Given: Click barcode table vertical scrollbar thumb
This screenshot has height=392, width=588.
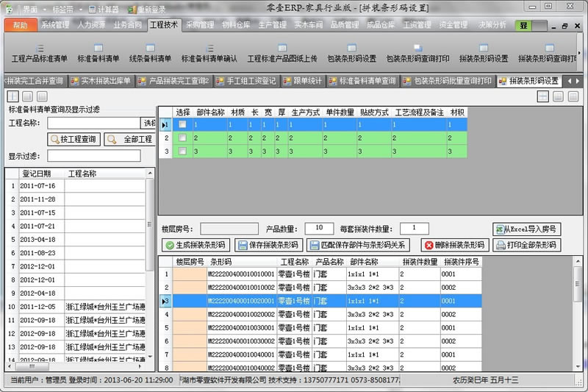Looking at the screenshot, I should 578,284.
